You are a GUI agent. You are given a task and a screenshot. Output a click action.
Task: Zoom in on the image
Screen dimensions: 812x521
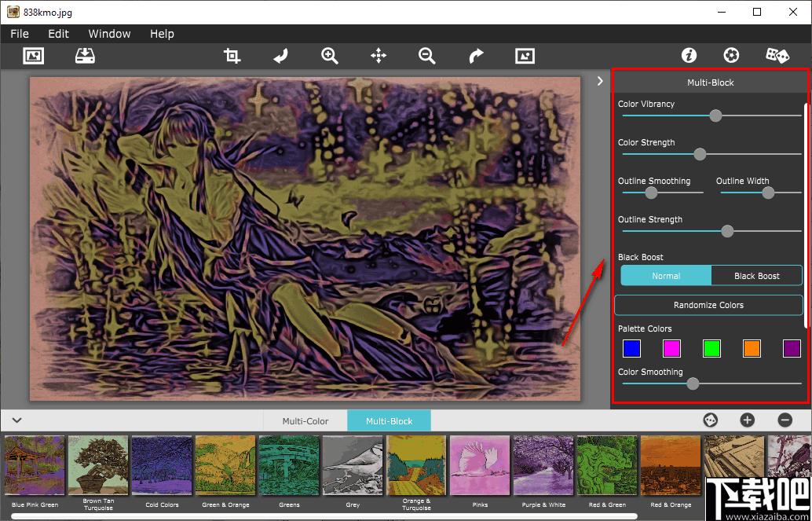coord(330,56)
